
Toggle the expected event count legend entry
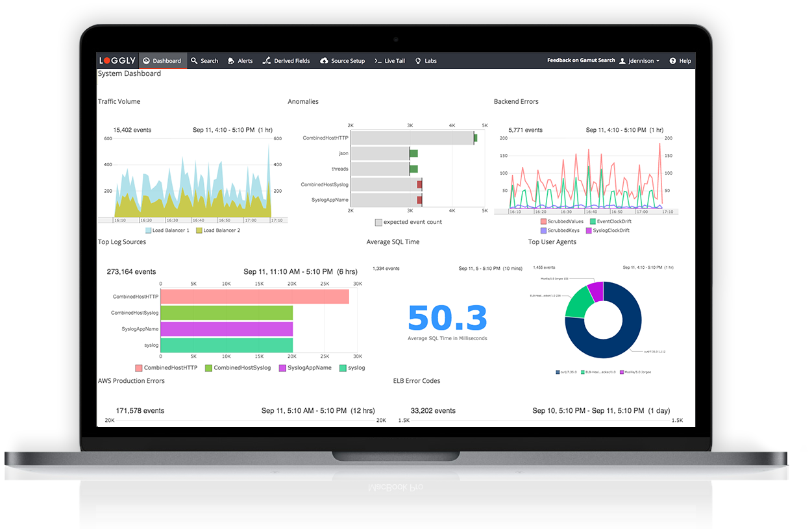(x=408, y=222)
